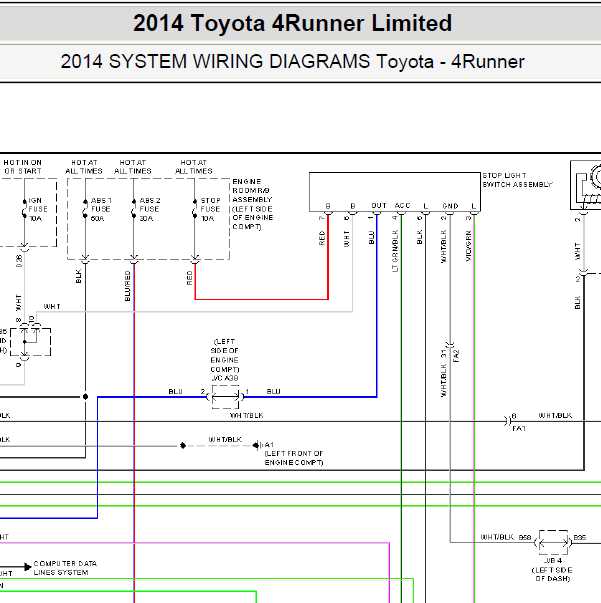Click the 'STOP LIGHT SWITCH ASSEMBLY' label
The width and height of the screenshot is (601, 603).
point(517,180)
